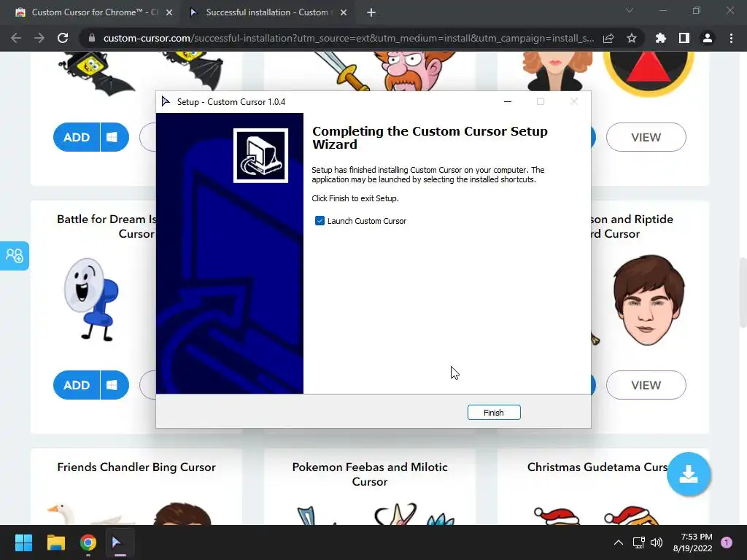Click the floating blue download button
The height and width of the screenshot is (560, 747).
pyautogui.click(x=689, y=474)
